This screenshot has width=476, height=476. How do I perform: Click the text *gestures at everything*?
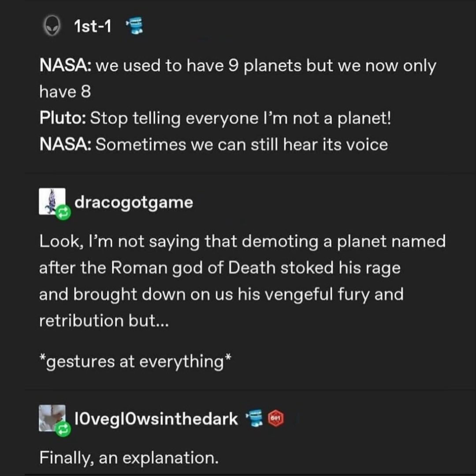click(135, 361)
